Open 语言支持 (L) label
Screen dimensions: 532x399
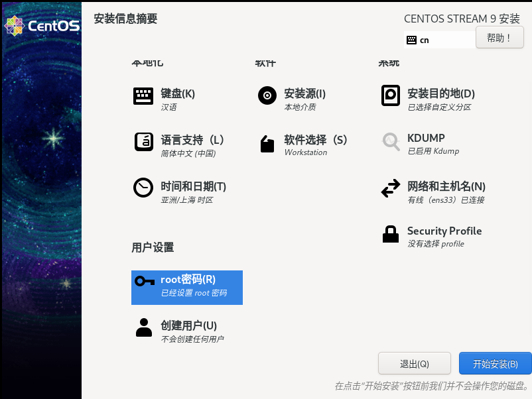click(x=192, y=140)
